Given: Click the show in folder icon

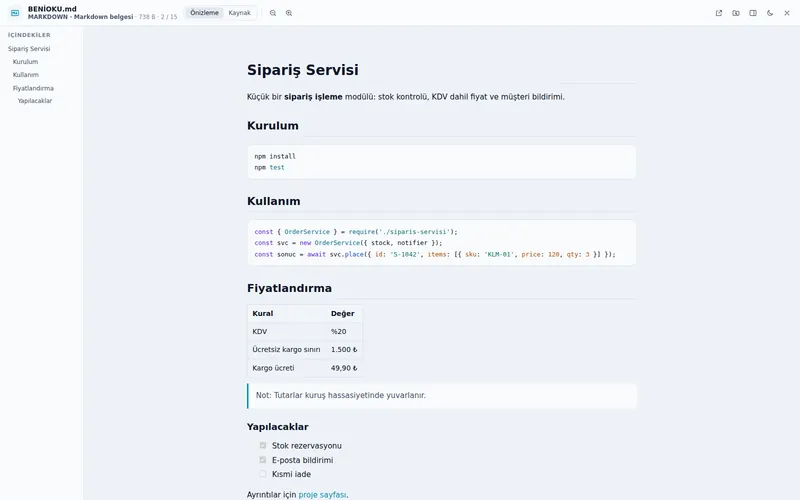Looking at the screenshot, I should tap(736, 13).
